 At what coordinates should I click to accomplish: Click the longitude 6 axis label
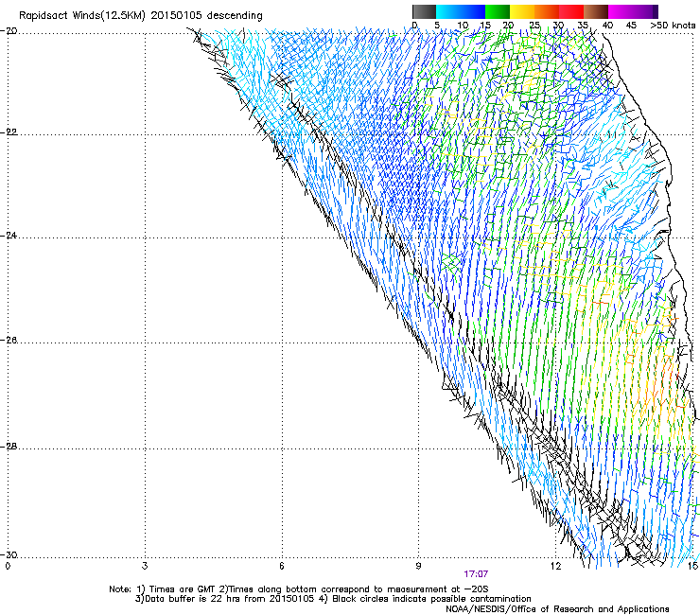coord(282,567)
